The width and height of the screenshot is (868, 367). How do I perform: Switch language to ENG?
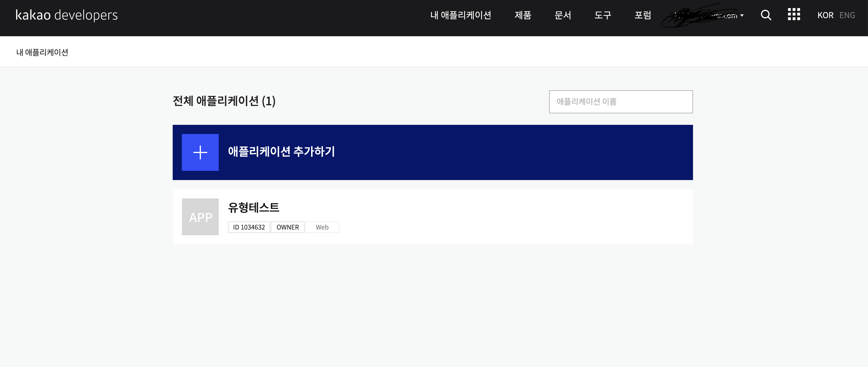[847, 15]
